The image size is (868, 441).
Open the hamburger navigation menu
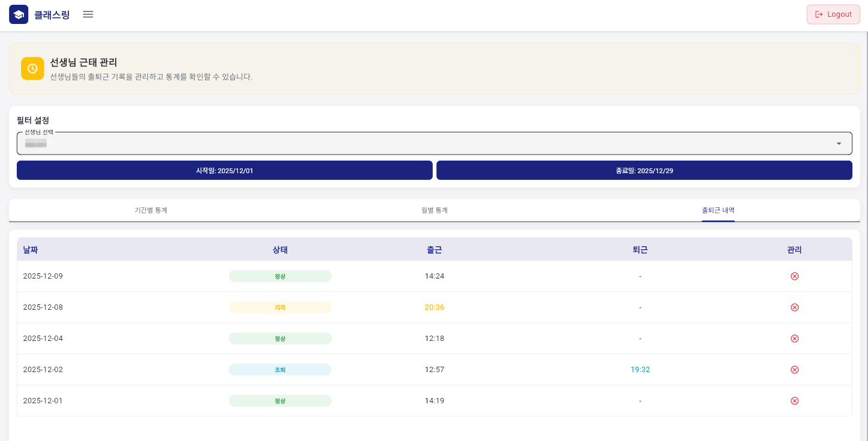point(88,14)
